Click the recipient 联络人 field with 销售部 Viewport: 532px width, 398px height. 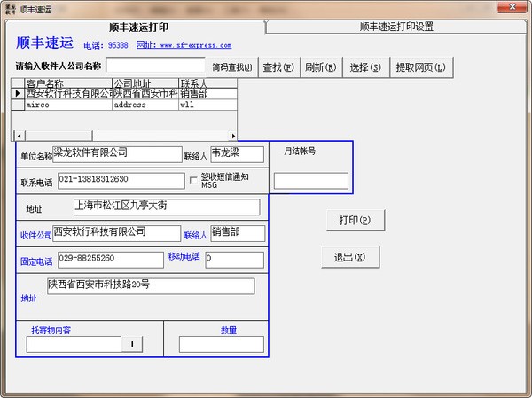pyautogui.click(x=238, y=233)
